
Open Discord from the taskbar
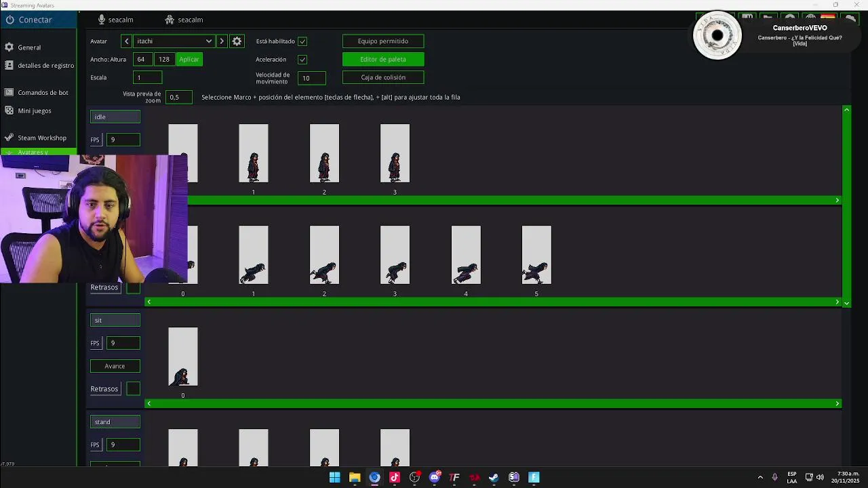click(435, 477)
